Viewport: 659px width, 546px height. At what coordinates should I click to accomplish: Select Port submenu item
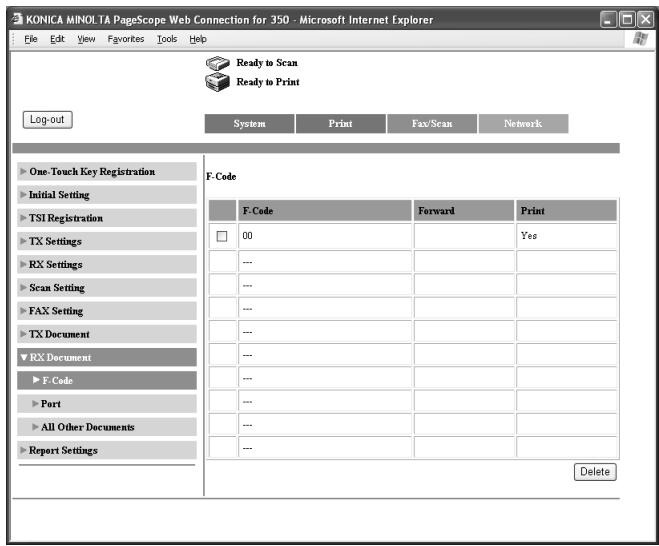pos(107,404)
